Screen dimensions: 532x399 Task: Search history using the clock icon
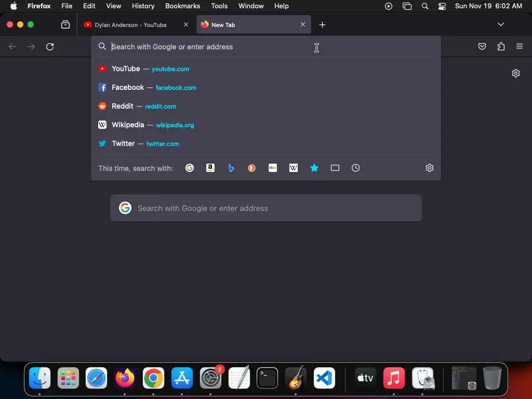coord(355,168)
